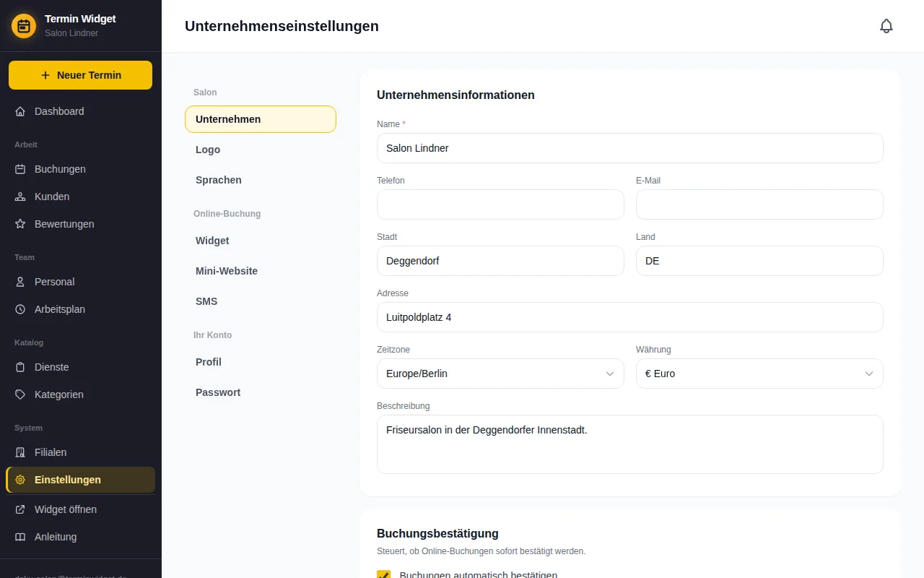Focus the Land field containing DE
The height and width of the screenshot is (578, 924).
pyautogui.click(x=759, y=261)
